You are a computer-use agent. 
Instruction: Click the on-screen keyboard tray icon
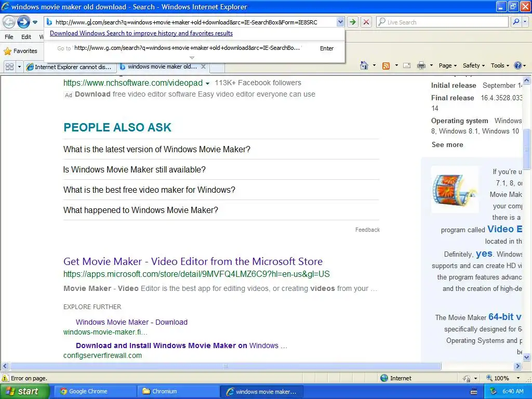tap(474, 392)
